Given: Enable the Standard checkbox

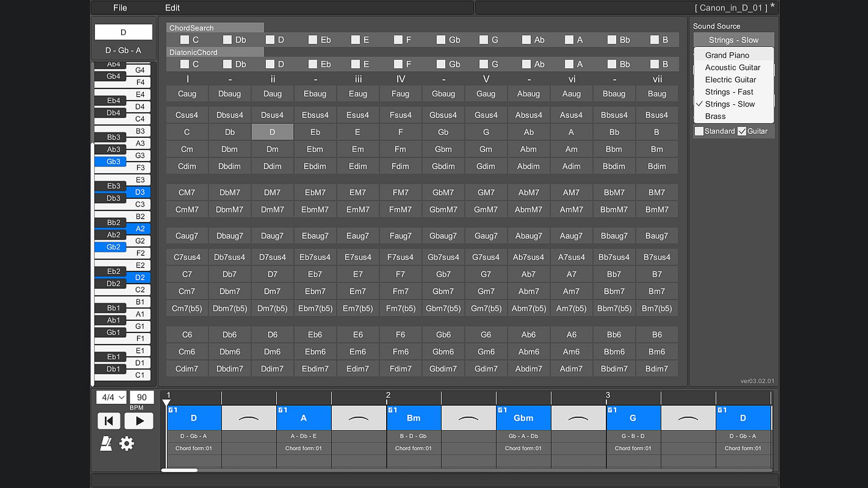Looking at the screenshot, I should pyautogui.click(x=699, y=131).
